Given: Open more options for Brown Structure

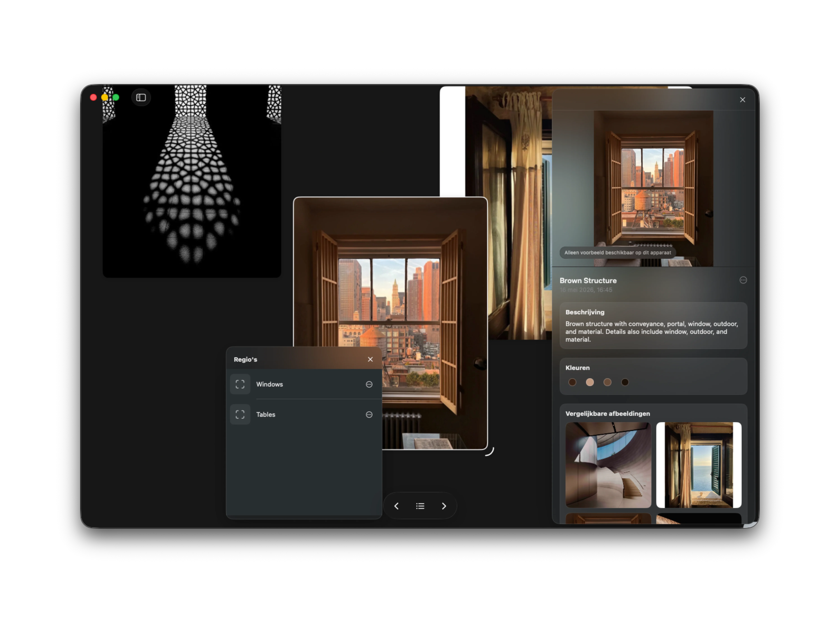Looking at the screenshot, I should point(743,280).
